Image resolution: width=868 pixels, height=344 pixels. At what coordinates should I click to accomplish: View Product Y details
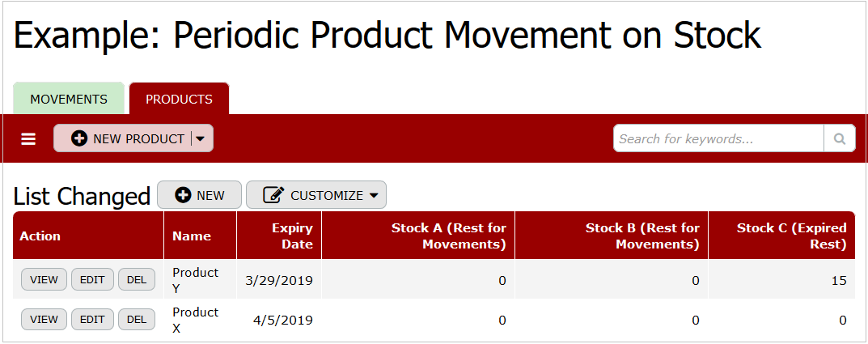44,280
